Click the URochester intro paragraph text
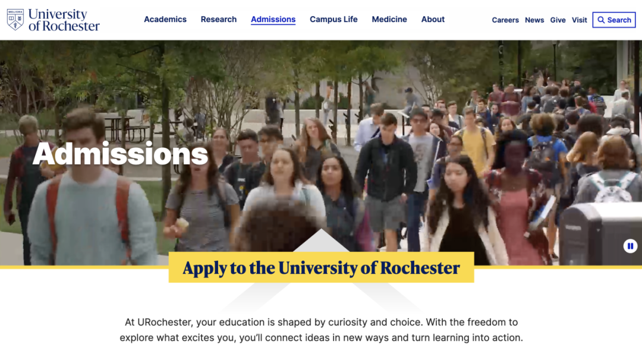This screenshot has width=642, height=364. [x=321, y=330]
